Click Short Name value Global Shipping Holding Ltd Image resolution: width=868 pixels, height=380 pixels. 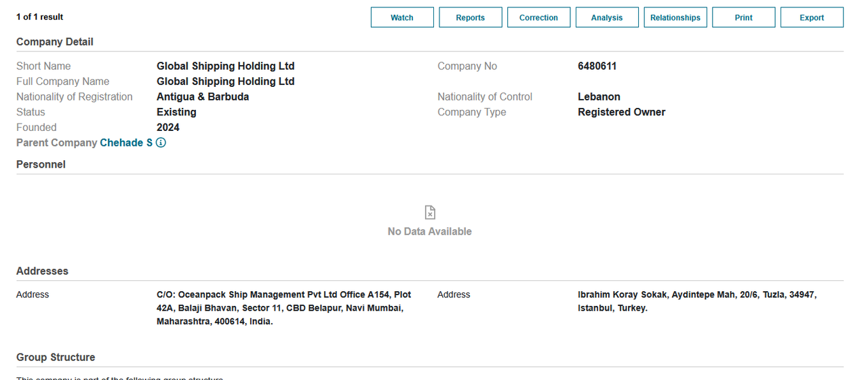click(x=226, y=66)
